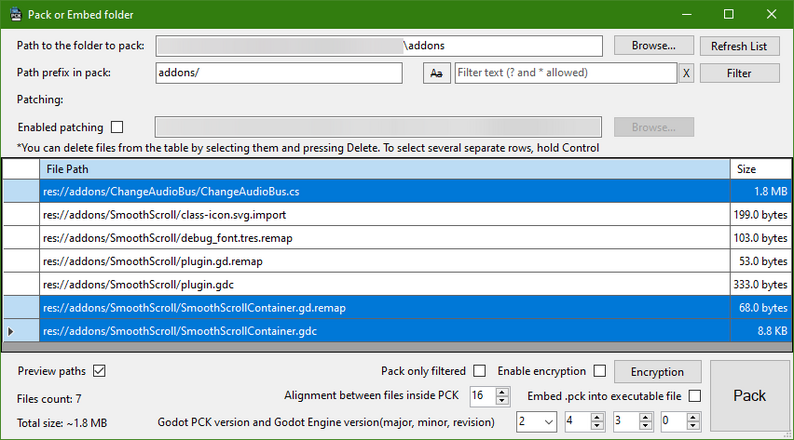Screen dimensions: 794x440
Task: Enable the Pack only filtered option
Action: click(480, 372)
